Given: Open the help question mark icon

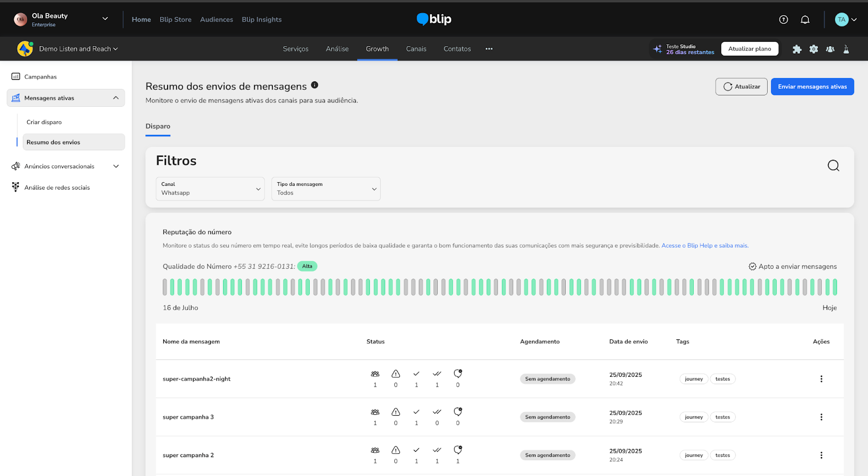Looking at the screenshot, I should click(783, 20).
